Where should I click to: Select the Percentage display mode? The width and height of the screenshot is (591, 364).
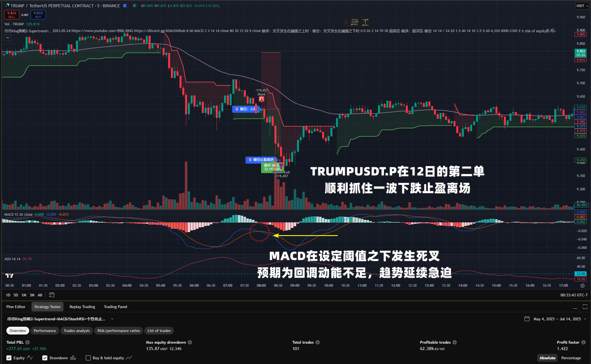tap(571, 358)
